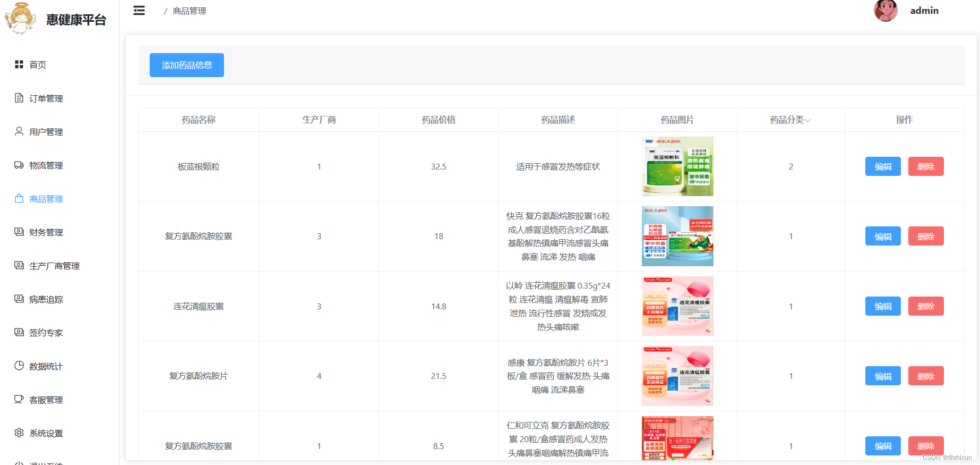Image resolution: width=980 pixels, height=465 pixels.
Task: Click the pie chart icon beside 数据统计
Action: [x=19, y=366]
